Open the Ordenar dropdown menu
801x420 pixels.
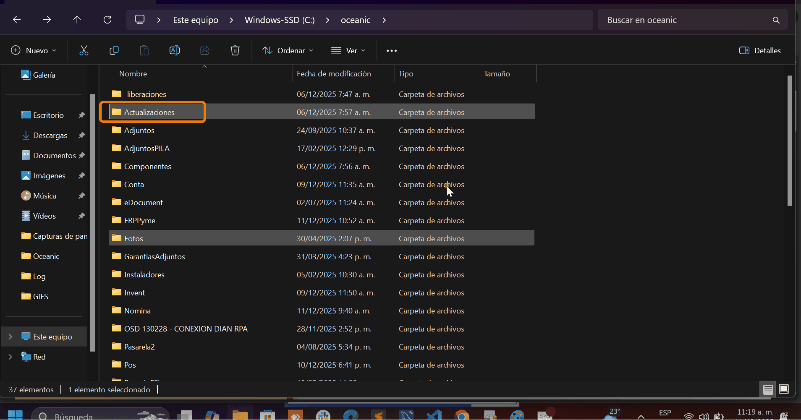(x=287, y=50)
